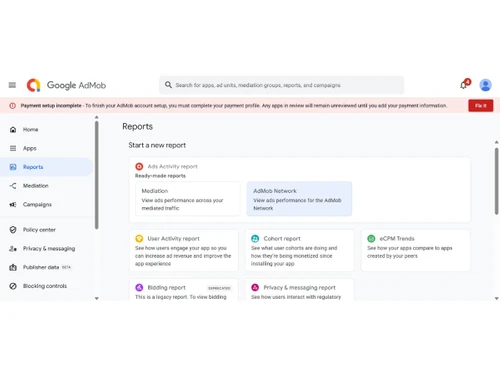The width and height of the screenshot is (500, 375).
Task: Click the Google AdMob logo
Action: (66, 85)
